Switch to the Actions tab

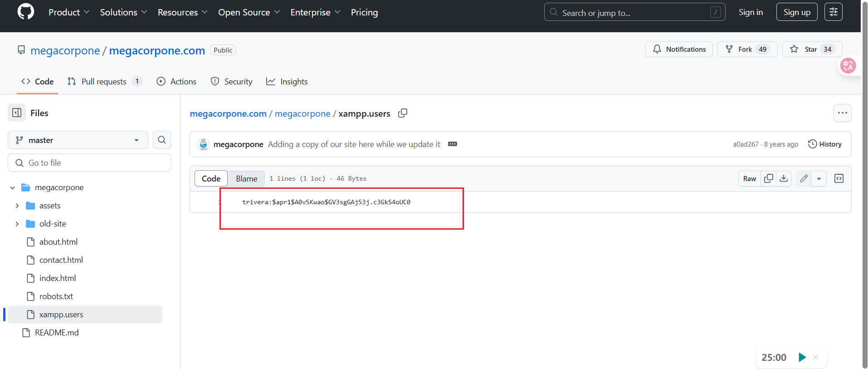[x=176, y=81]
